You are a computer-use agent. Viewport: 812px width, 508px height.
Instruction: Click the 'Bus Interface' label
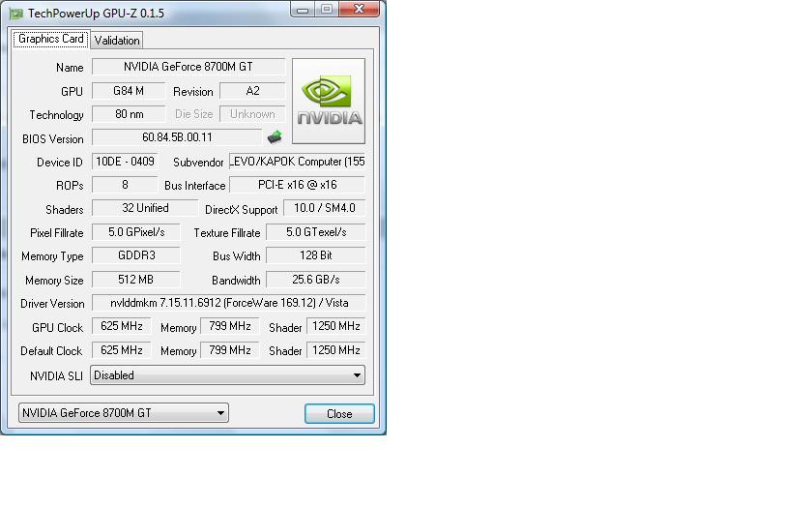coord(194,186)
